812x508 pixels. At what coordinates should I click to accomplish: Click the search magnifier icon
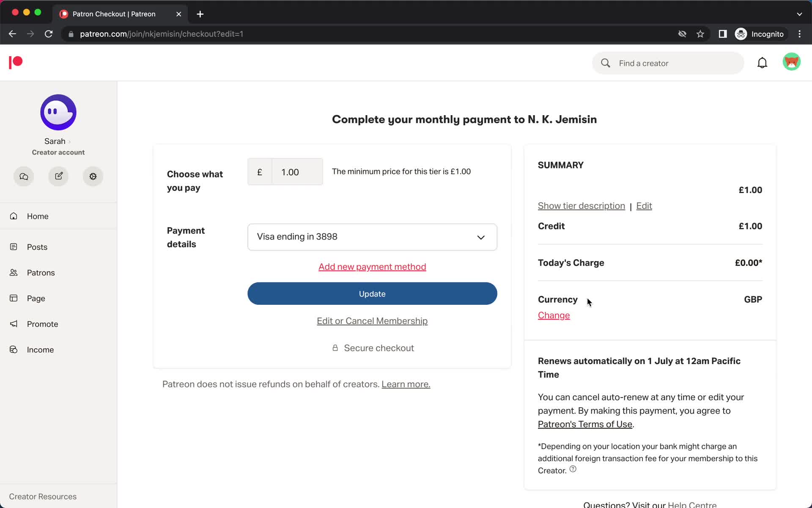(x=606, y=63)
